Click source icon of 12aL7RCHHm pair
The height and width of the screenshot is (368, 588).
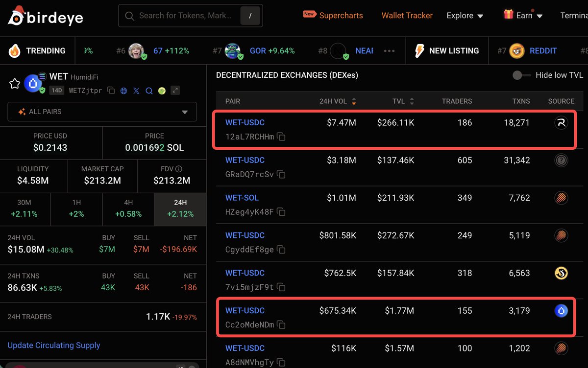(561, 123)
